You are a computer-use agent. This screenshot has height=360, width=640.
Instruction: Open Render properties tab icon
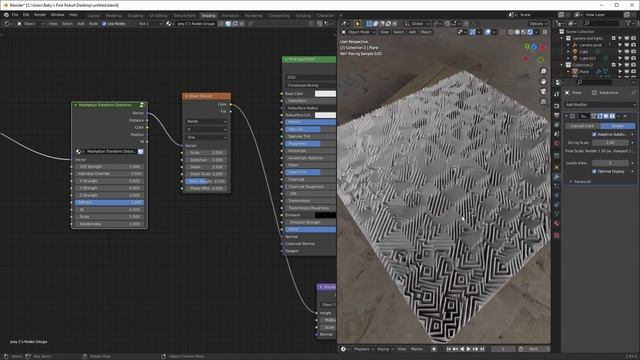557,106
